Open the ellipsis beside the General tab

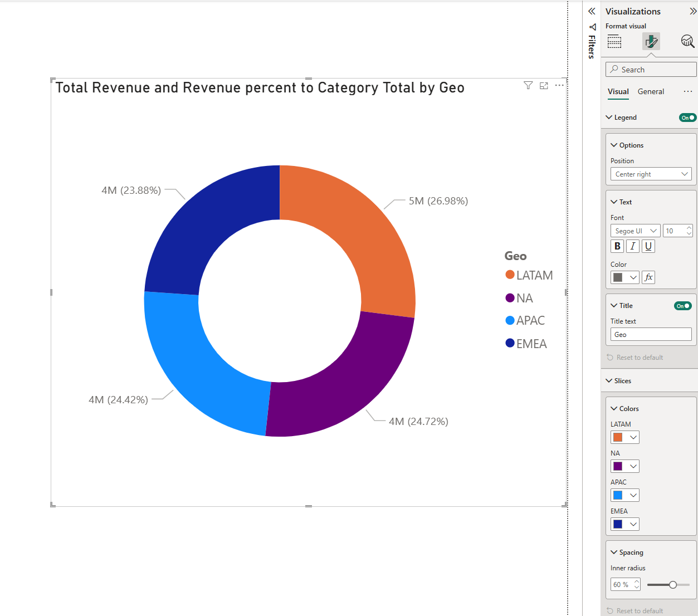coord(688,91)
